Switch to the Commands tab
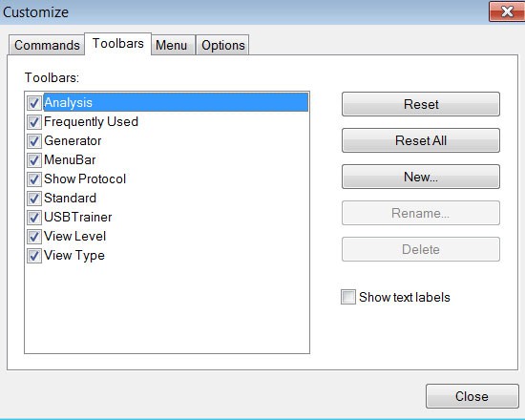 (x=47, y=45)
